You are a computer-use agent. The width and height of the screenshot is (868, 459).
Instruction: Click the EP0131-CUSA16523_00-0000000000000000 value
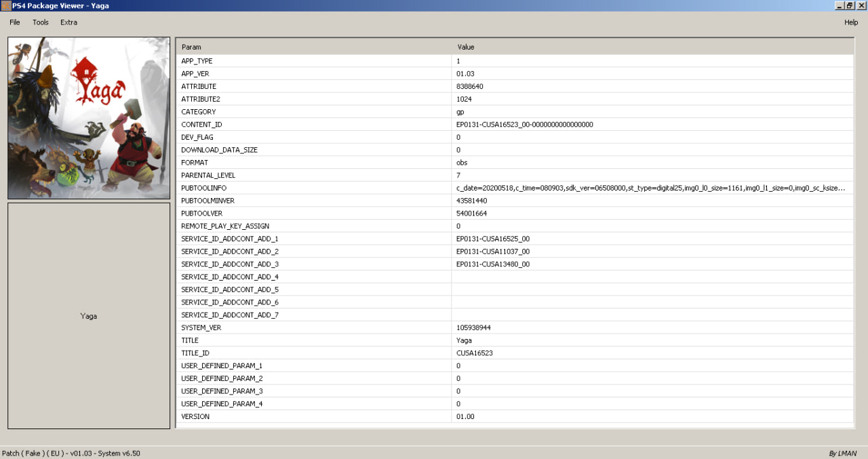click(525, 125)
